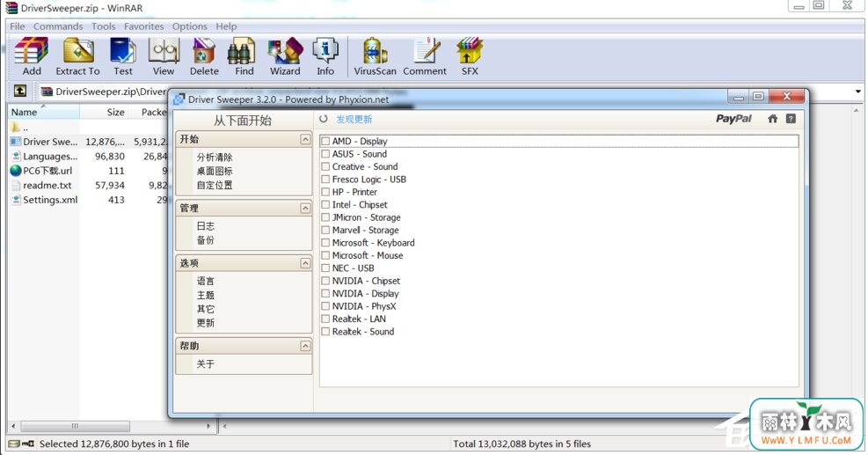Check the NVIDIA - PhysX checkbox
Viewport: 868px width, 455px height.
pyautogui.click(x=325, y=306)
